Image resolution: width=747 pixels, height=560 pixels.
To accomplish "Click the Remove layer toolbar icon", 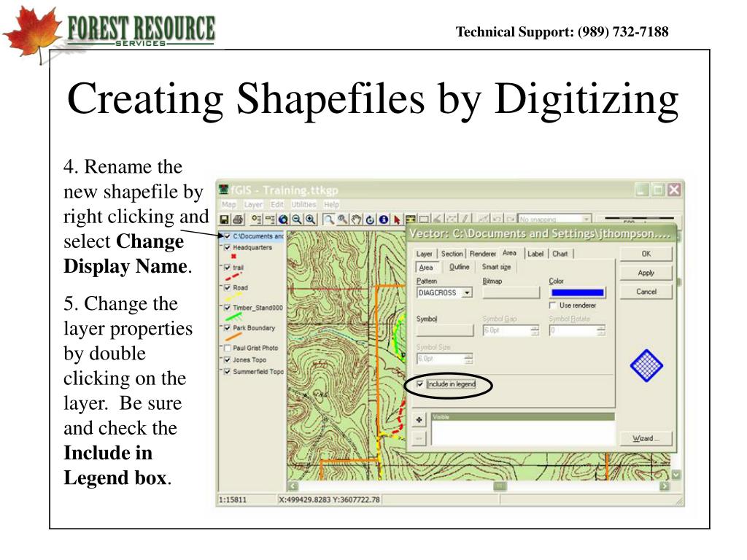I will 270,219.
